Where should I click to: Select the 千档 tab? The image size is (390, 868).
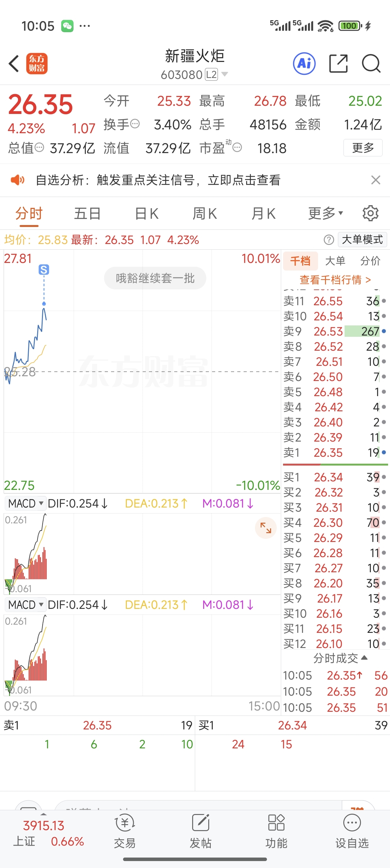300,260
